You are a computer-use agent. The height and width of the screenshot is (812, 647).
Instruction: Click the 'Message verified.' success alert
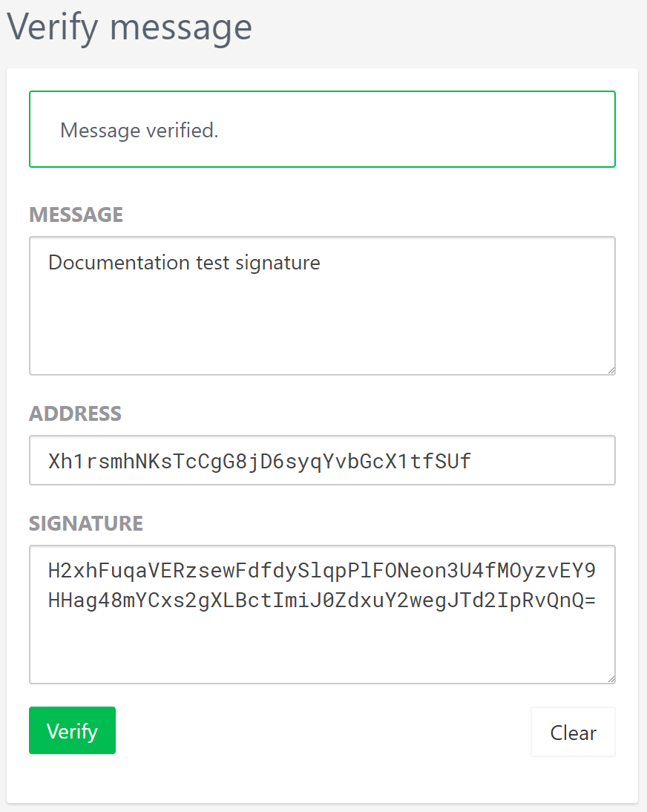coord(322,129)
